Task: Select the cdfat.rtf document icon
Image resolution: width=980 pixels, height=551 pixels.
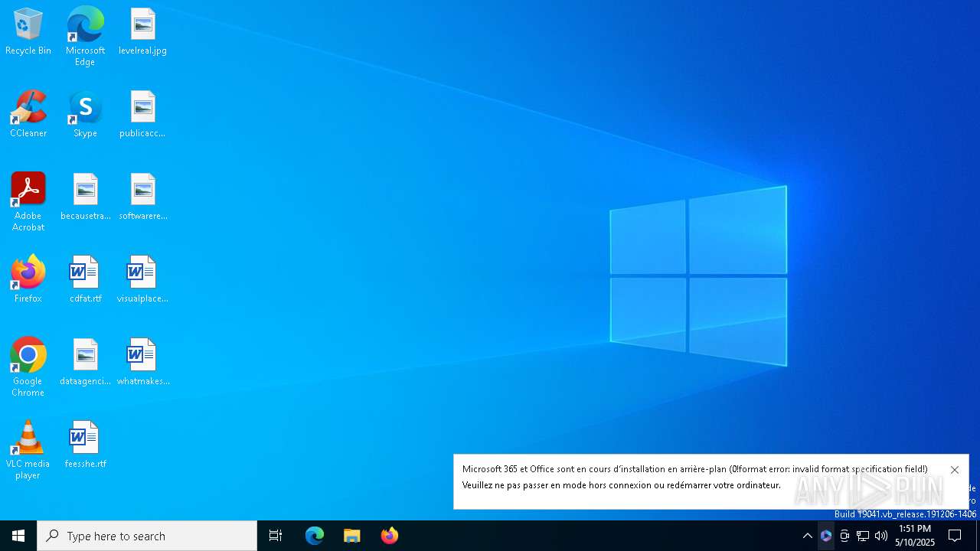Action: coord(86,280)
